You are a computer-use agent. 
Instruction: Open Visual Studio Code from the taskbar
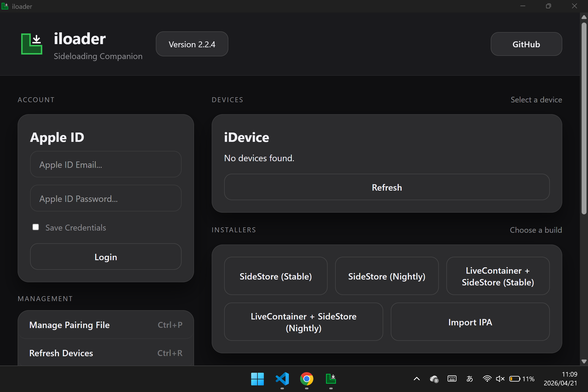[x=282, y=379]
